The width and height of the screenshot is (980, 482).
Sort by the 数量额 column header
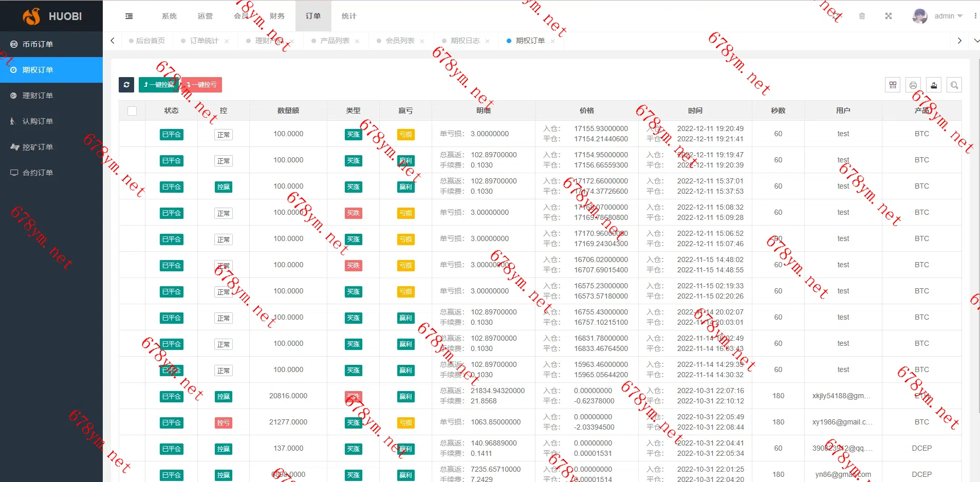coord(288,110)
